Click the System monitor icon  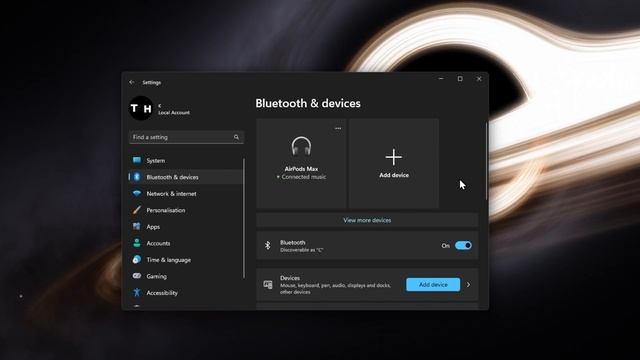[x=137, y=160]
